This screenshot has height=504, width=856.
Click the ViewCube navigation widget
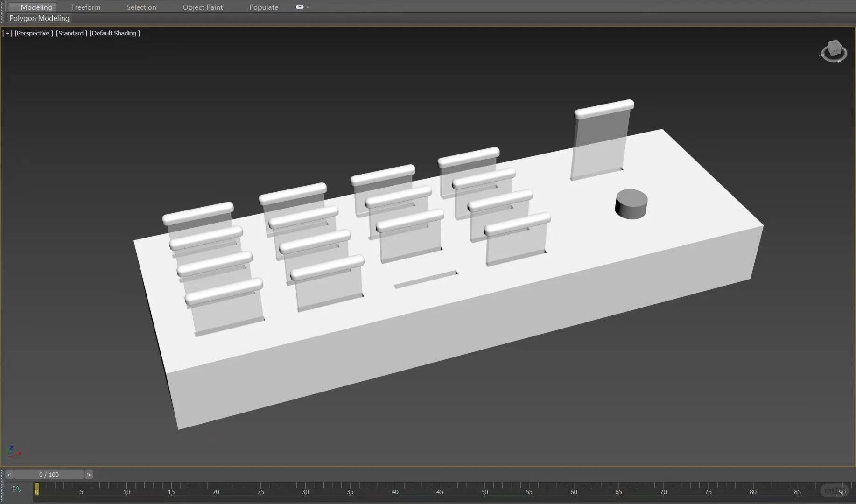(834, 51)
